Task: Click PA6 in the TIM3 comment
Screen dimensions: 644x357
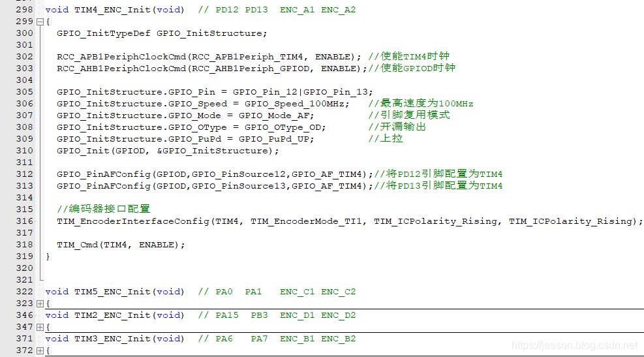Action: (x=224, y=339)
